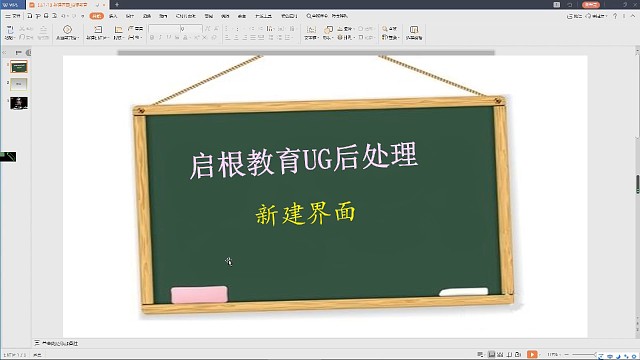
Task: Collapse the ribbon with the caret icon
Action: click(x=633, y=16)
